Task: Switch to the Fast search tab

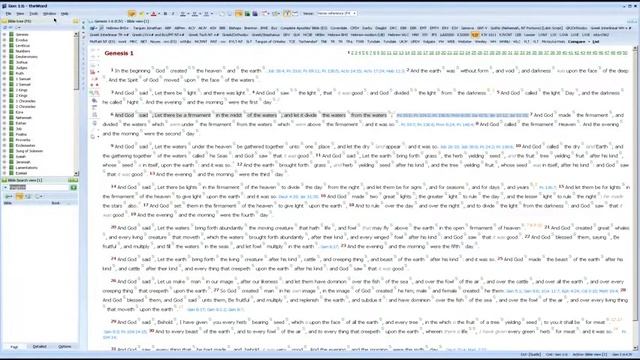Action: [14, 347]
